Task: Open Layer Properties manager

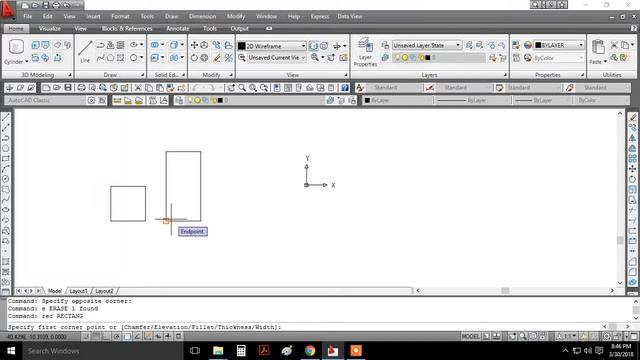Action: pos(365,52)
